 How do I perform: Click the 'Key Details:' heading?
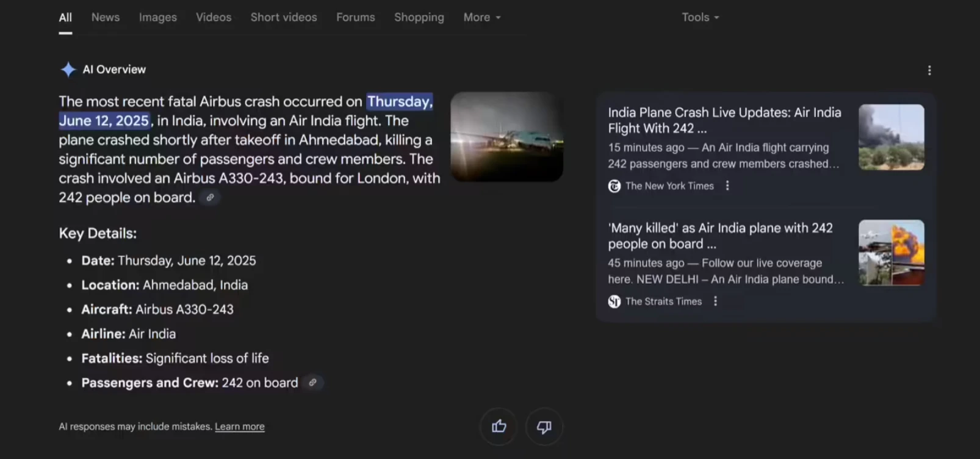click(98, 233)
